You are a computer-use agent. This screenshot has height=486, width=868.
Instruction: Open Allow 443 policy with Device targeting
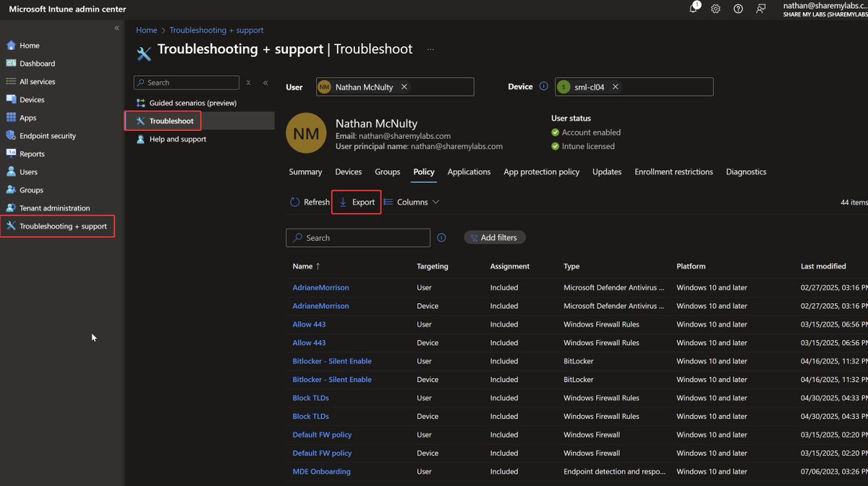[x=309, y=343]
